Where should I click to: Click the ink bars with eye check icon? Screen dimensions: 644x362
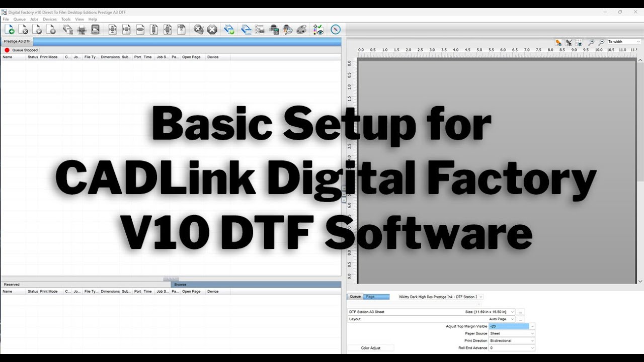point(318,30)
